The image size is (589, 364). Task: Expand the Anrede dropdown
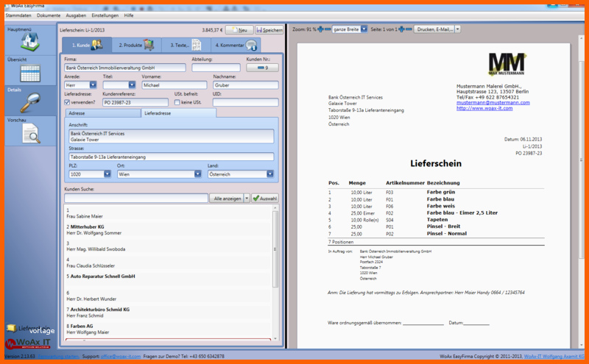pos(93,85)
